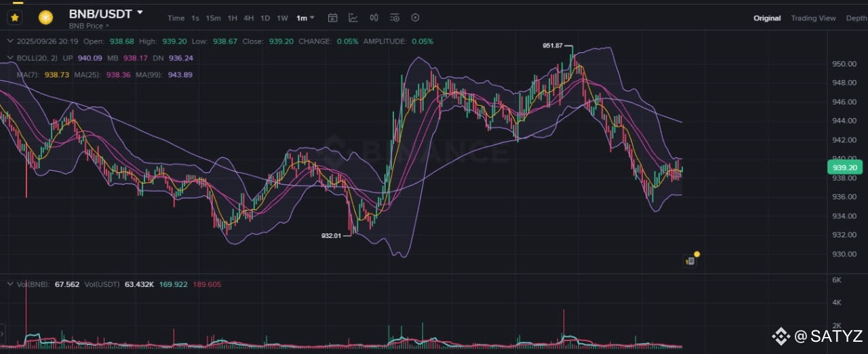Open the line chart indicators icon
Viewport: 868px width, 354px height.
353,18
